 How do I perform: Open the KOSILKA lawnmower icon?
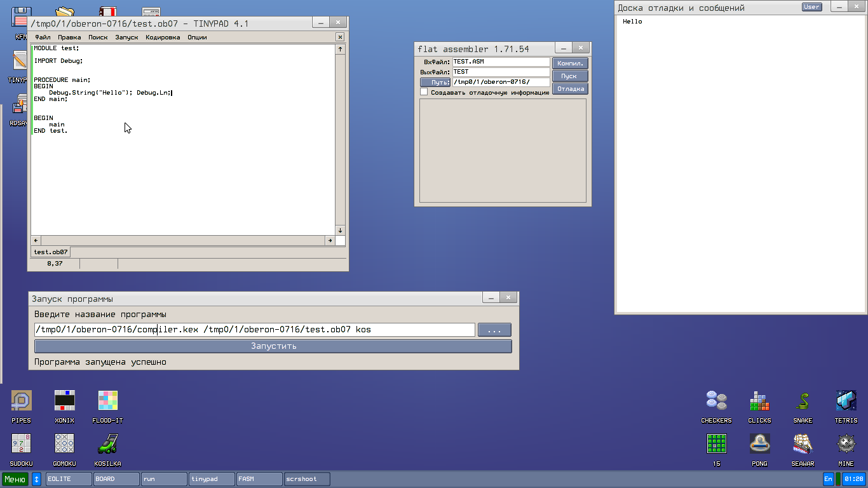[x=107, y=444]
